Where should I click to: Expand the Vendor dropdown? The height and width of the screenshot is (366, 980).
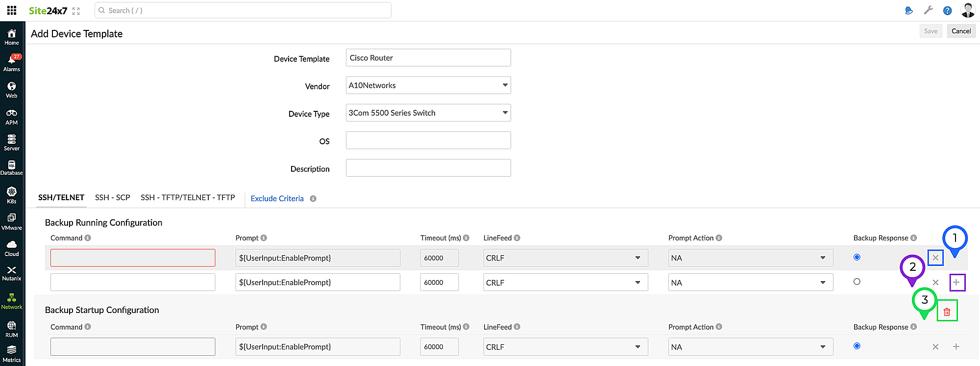tap(428, 85)
